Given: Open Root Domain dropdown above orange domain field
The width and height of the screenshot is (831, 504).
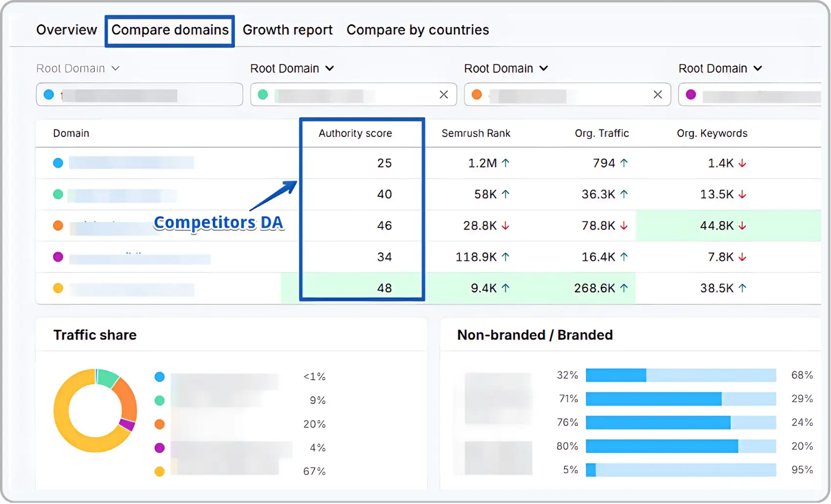Looking at the screenshot, I should [x=506, y=69].
